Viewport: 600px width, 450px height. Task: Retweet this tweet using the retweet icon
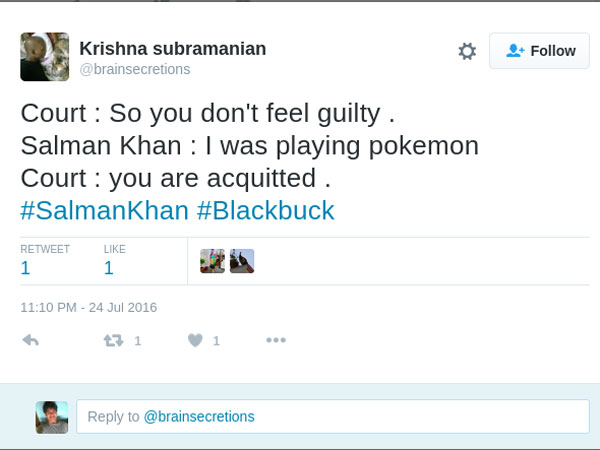[113, 340]
